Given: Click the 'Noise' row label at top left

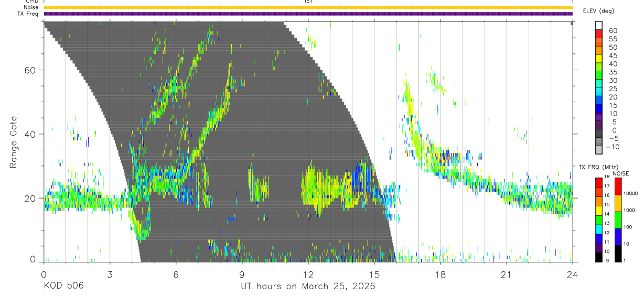Looking at the screenshot, I should click(x=30, y=7).
